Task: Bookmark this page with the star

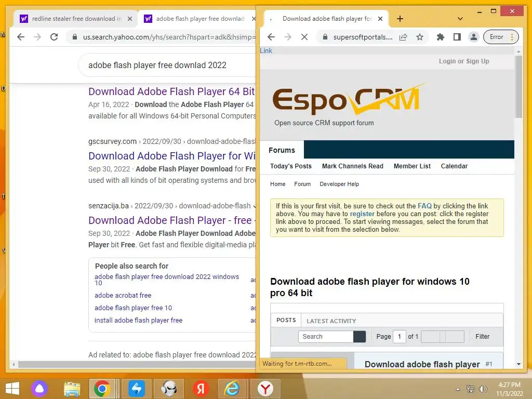Action: coord(420,37)
